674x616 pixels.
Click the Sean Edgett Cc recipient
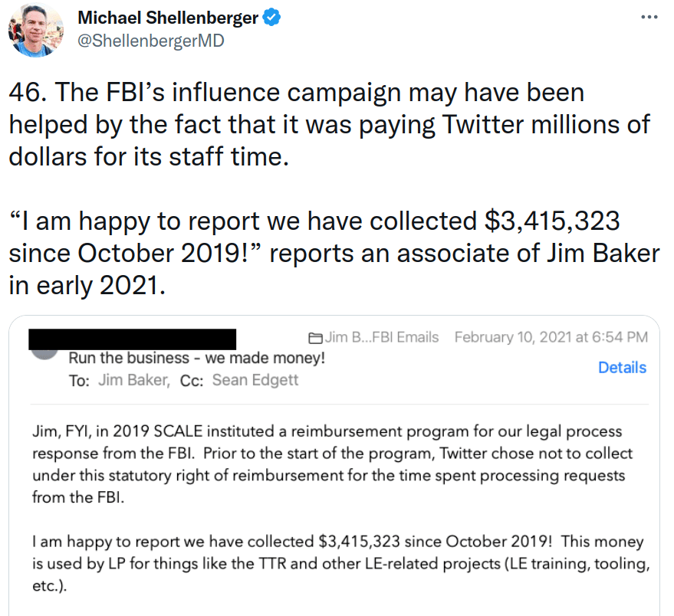255,380
